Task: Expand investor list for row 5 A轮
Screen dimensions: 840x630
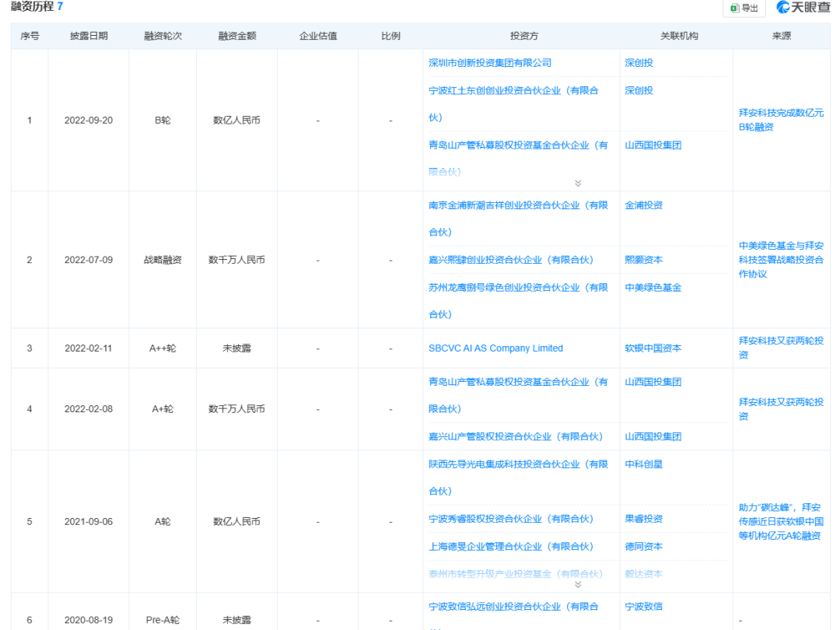Action: [578, 584]
